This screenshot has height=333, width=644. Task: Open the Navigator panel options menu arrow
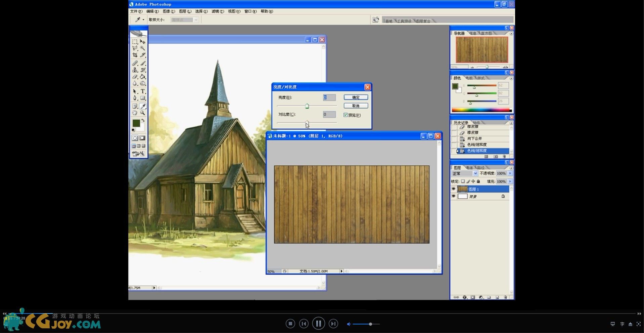pyautogui.click(x=511, y=34)
